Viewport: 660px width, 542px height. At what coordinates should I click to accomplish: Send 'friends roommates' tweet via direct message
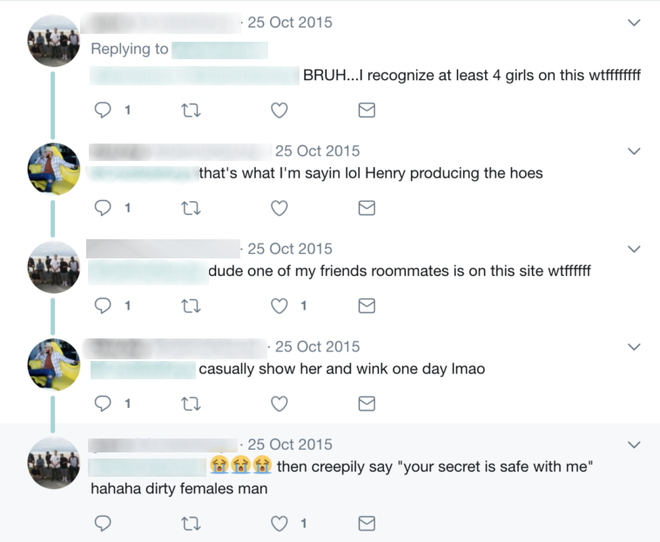367,306
